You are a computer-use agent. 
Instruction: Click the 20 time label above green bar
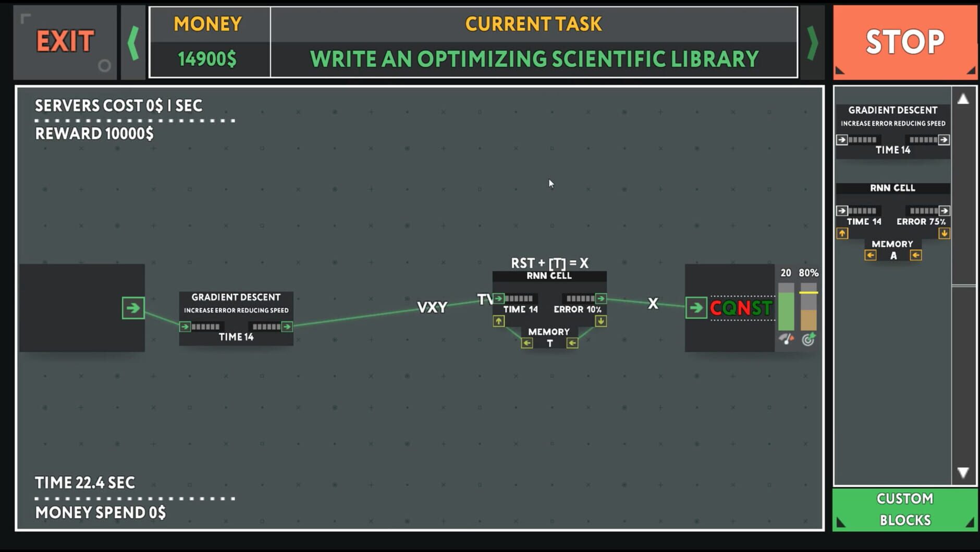point(786,273)
